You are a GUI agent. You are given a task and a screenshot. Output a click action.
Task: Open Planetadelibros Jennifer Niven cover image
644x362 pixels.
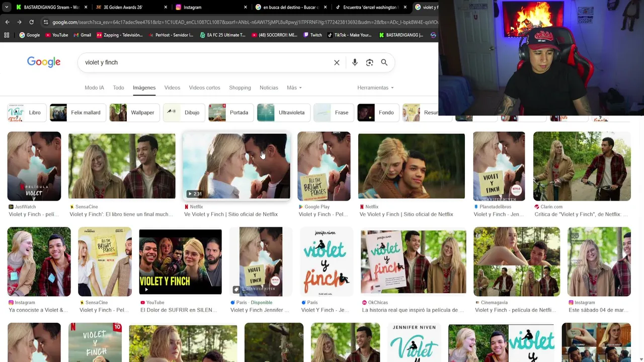tap(499, 166)
